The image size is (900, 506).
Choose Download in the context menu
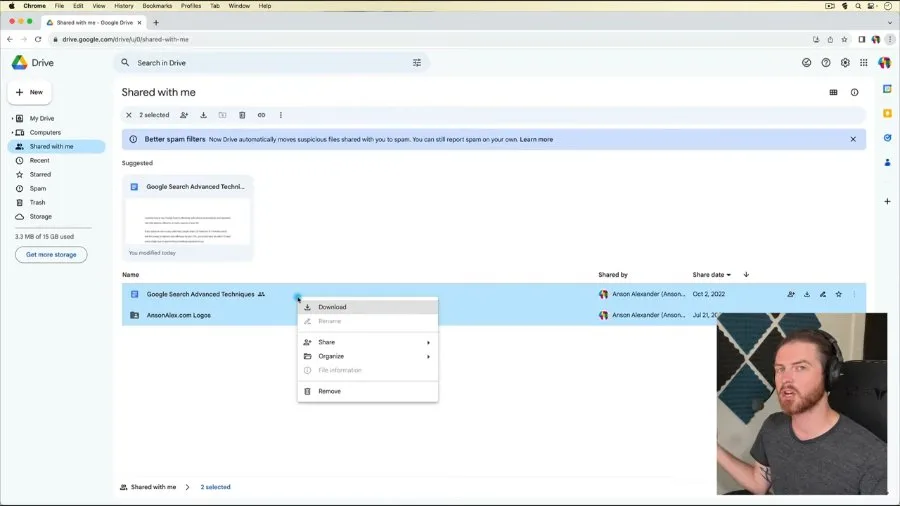coord(367,307)
